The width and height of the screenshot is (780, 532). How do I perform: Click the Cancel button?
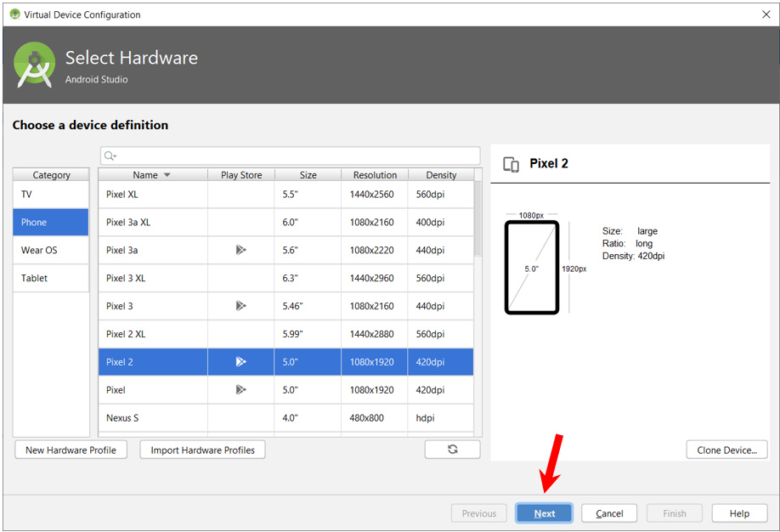[609, 513]
